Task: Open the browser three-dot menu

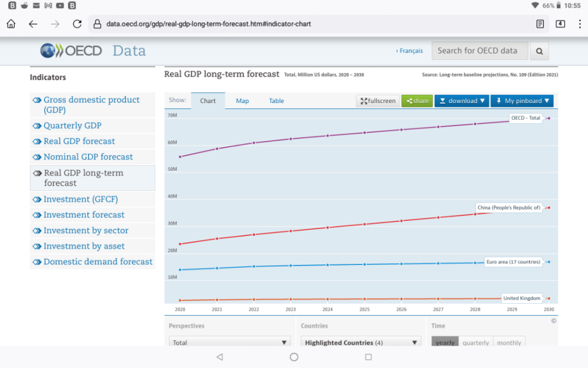Action: (579, 24)
